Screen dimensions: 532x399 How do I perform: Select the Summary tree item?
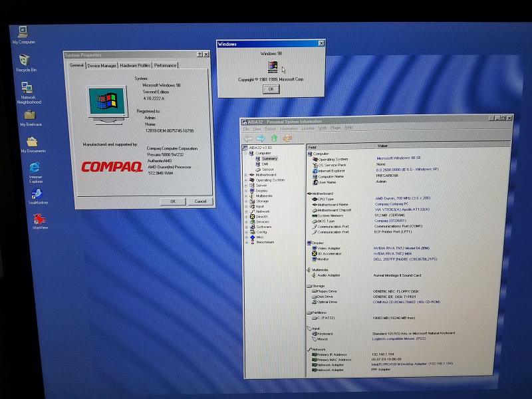pos(269,158)
